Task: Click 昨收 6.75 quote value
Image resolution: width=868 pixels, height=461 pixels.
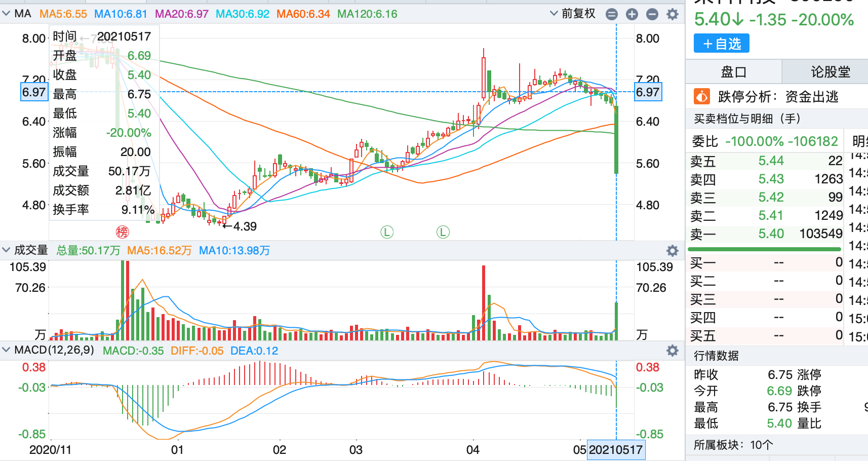Action: 780,374
